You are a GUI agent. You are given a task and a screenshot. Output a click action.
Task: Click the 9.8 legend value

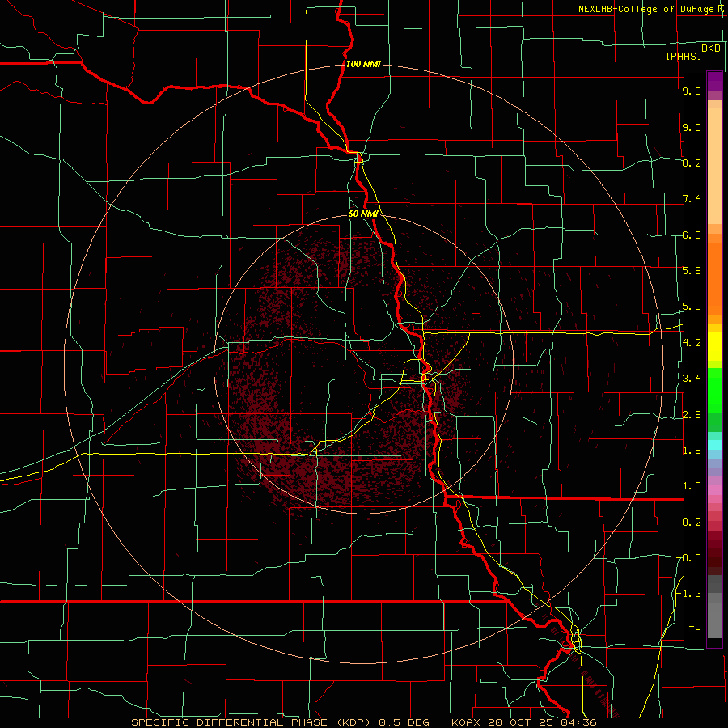click(692, 91)
